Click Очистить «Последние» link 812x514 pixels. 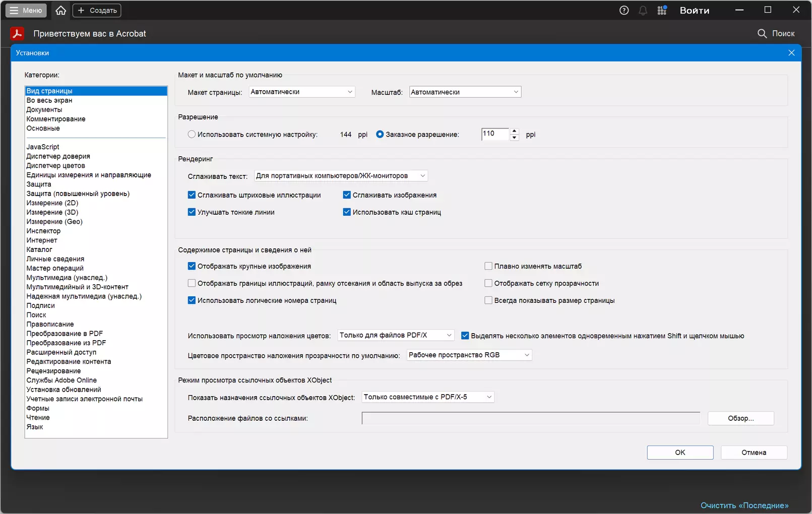[744, 505]
